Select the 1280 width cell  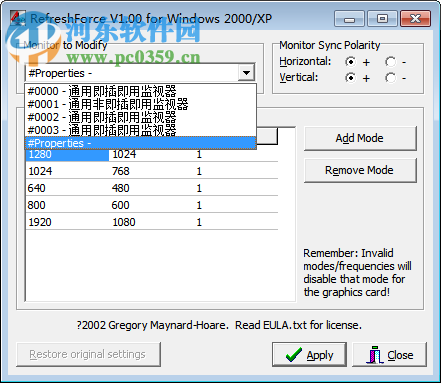67,155
